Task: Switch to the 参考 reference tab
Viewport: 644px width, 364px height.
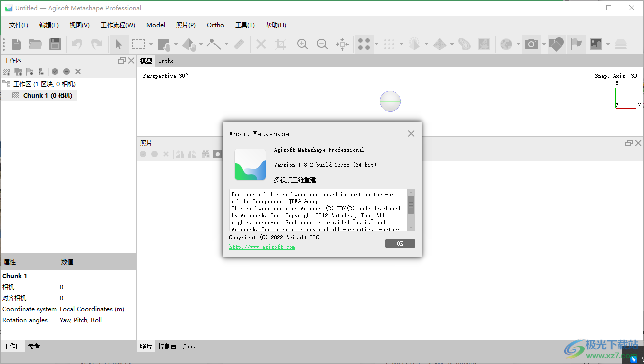Action: (x=34, y=346)
